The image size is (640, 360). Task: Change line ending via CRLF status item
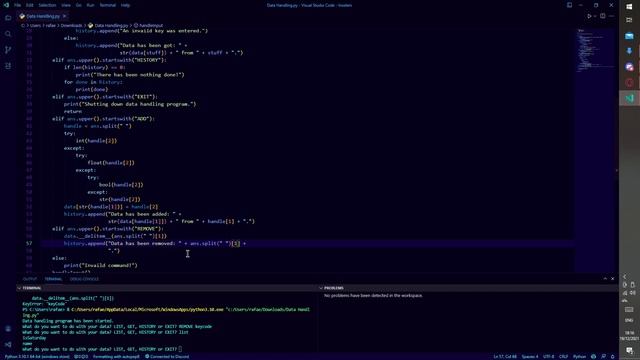click(x=564, y=357)
